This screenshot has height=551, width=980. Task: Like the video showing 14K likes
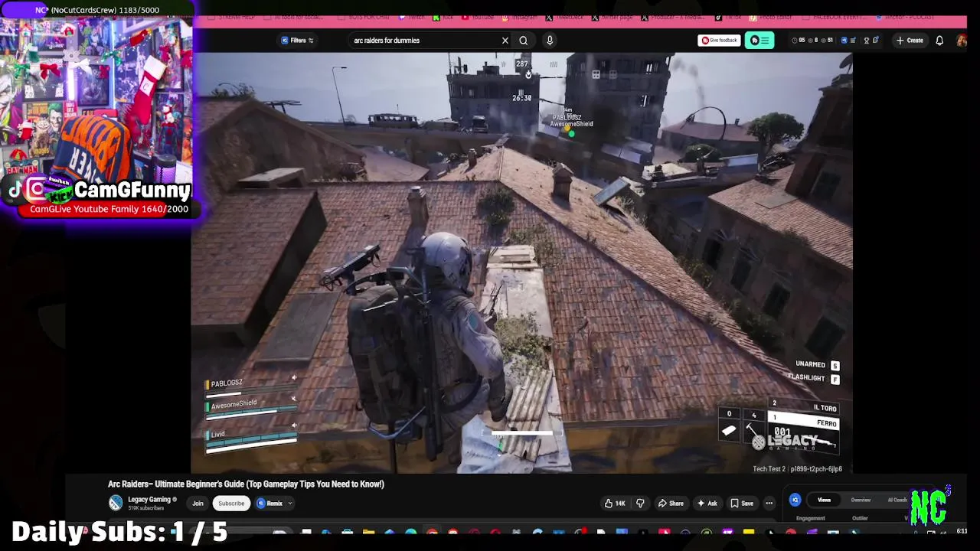coord(615,504)
